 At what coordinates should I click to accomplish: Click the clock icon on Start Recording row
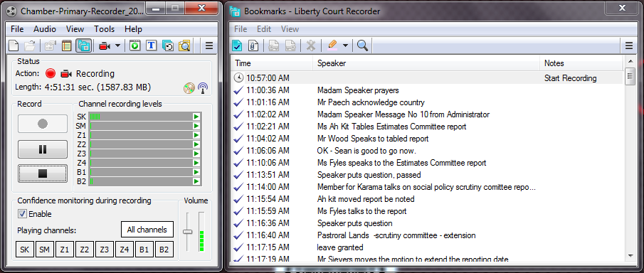[x=238, y=78]
